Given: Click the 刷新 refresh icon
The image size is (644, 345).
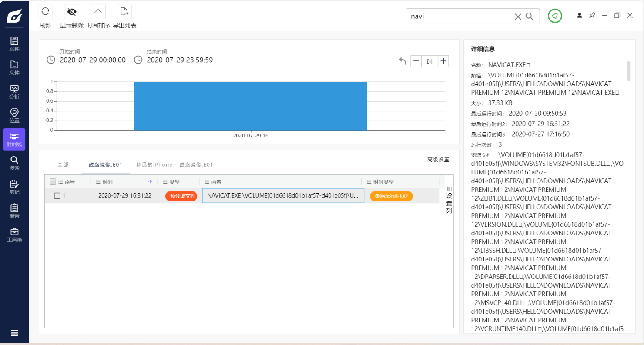Looking at the screenshot, I should tap(45, 12).
